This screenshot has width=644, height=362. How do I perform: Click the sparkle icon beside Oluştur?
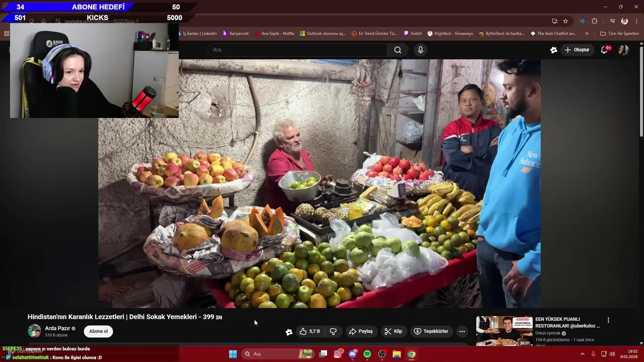point(553,50)
